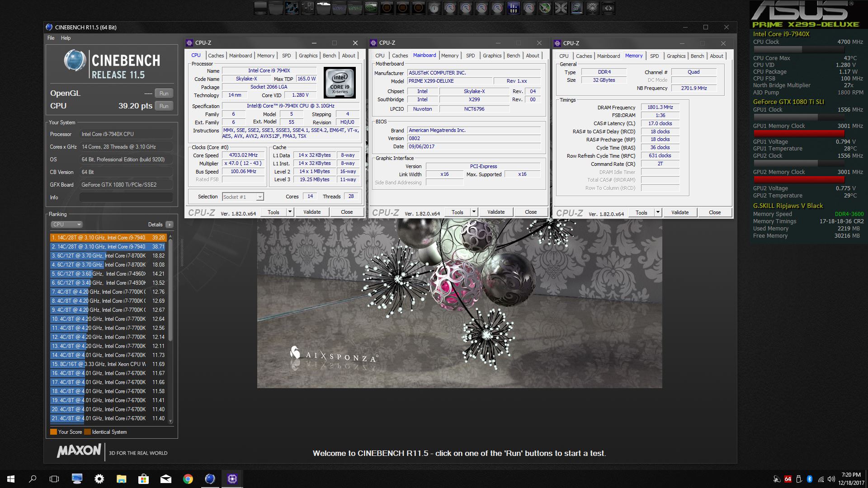
Task: Click the DRAM Frequency 1801.3 MHz value
Action: pos(660,108)
